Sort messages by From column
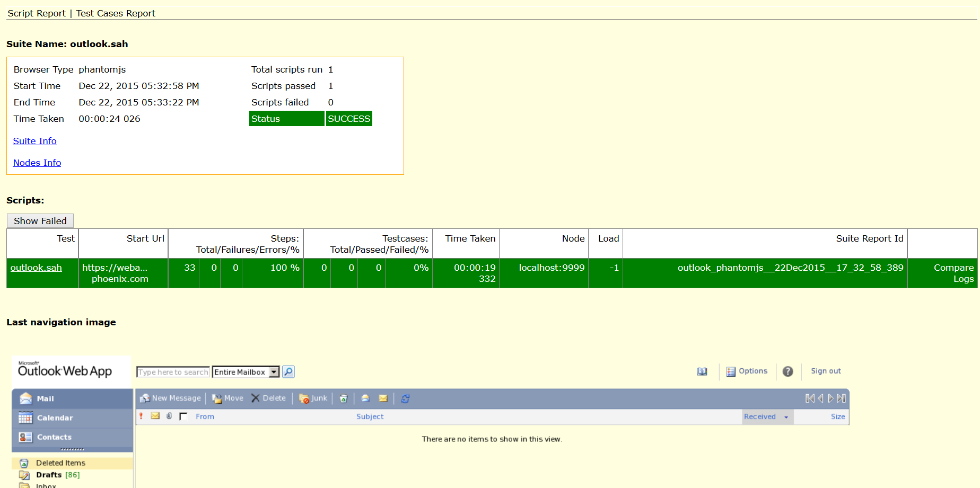 [205, 416]
